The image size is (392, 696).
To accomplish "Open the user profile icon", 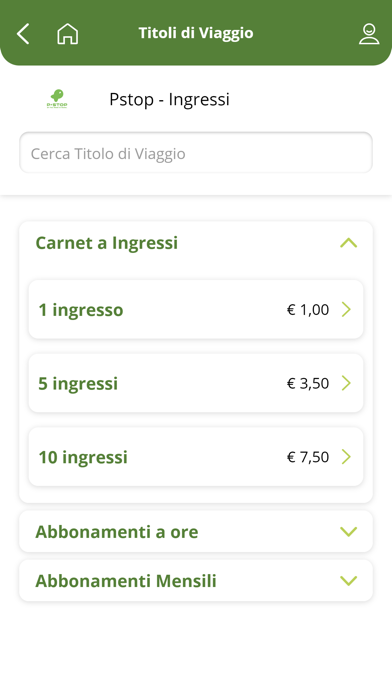I will click(369, 34).
